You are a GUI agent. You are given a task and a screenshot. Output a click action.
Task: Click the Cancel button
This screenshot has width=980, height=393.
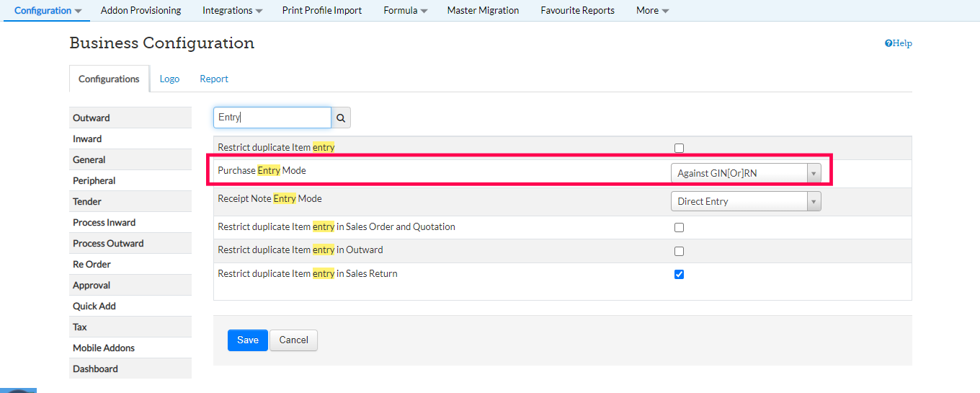pos(293,340)
